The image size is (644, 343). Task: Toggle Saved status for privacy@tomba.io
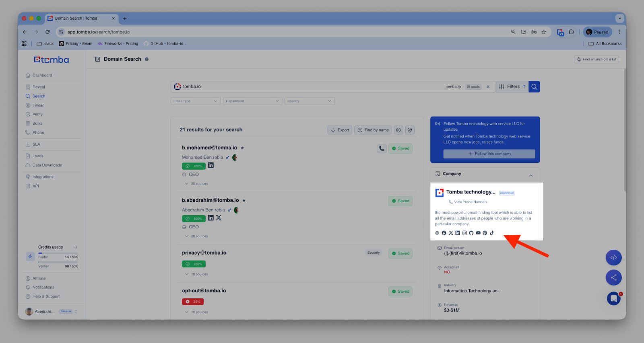pos(400,253)
